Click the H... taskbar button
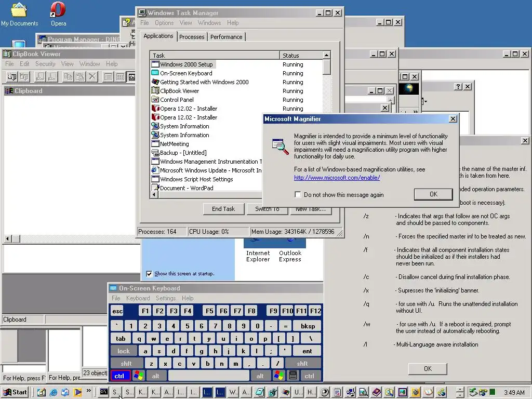Screen dimensions: 532x399 pos(311,392)
